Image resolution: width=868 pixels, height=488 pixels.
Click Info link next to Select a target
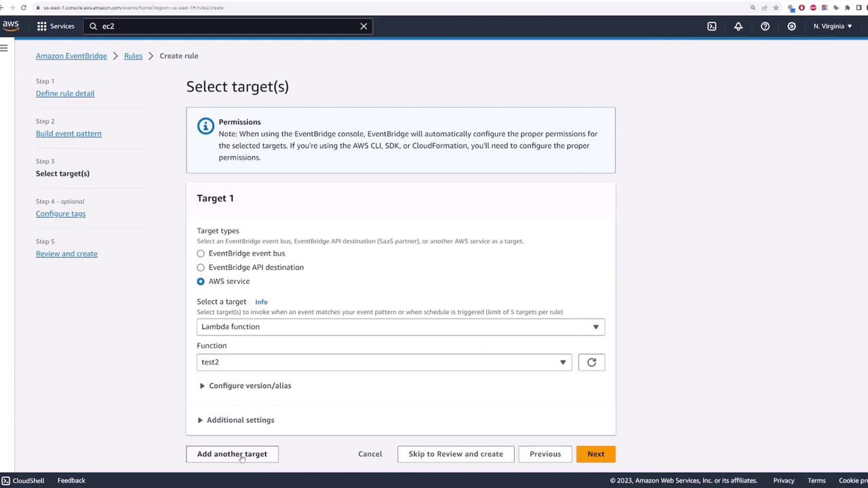pyautogui.click(x=261, y=302)
